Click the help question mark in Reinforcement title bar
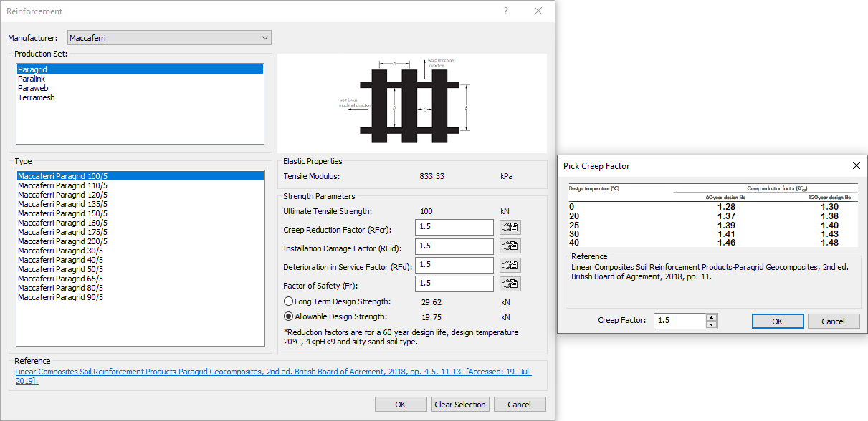The image size is (868, 421). [x=506, y=11]
